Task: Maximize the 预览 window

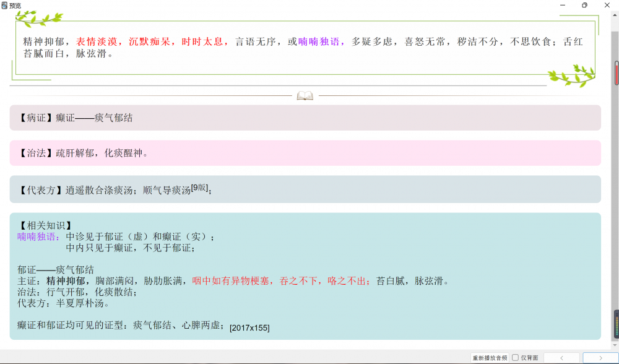Action: pyautogui.click(x=585, y=5)
